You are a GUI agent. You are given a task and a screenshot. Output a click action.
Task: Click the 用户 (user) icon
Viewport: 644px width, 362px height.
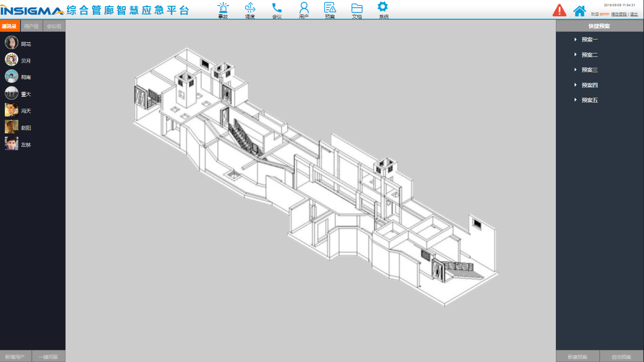(x=303, y=9)
